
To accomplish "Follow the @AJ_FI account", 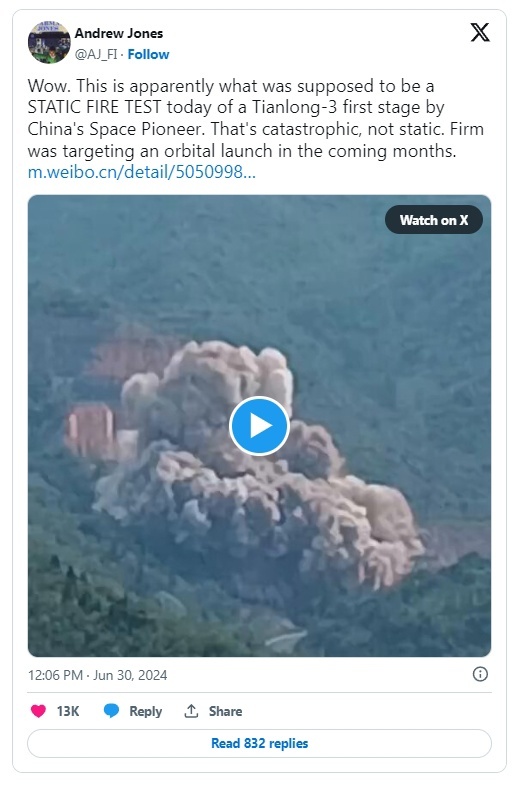I will [148, 54].
